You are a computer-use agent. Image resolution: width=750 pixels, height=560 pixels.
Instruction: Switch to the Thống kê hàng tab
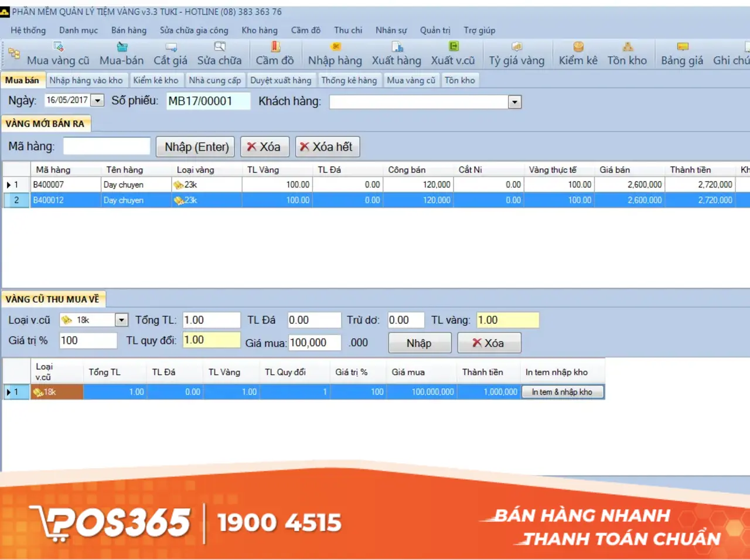tap(349, 80)
